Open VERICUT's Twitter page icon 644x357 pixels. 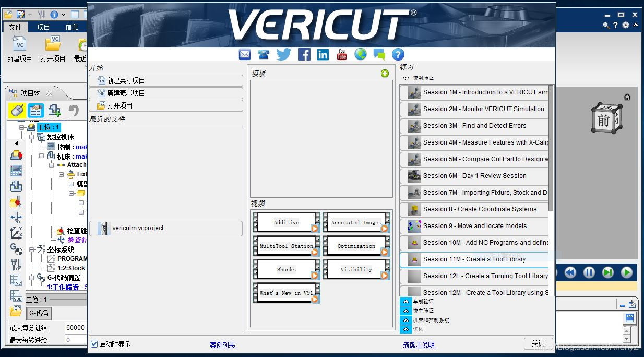[283, 54]
